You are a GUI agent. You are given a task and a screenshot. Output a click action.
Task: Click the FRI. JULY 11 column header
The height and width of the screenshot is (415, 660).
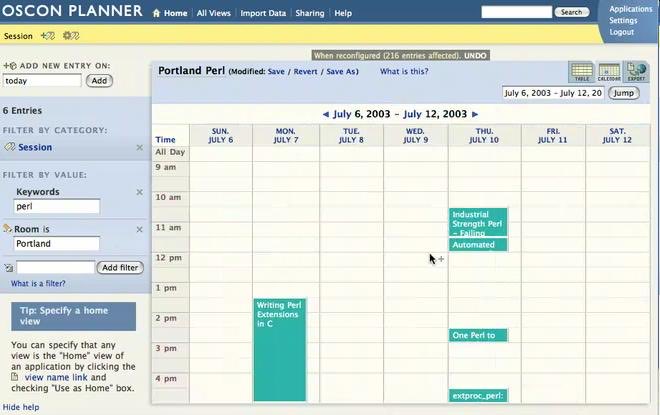[553, 136]
